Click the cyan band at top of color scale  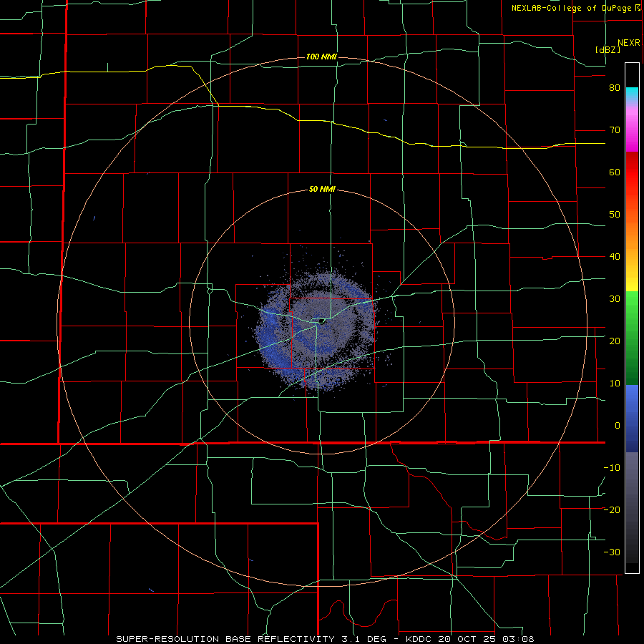click(632, 94)
